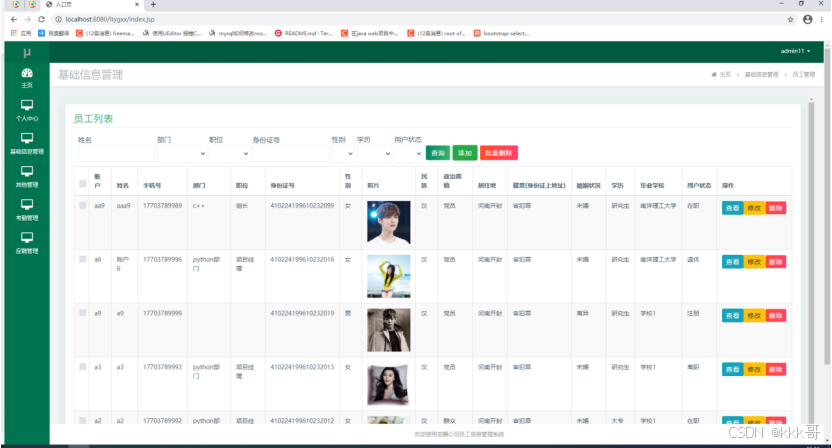832x448 pixels.
Task: Click the 身份证号 search input field
Action: pos(291,153)
